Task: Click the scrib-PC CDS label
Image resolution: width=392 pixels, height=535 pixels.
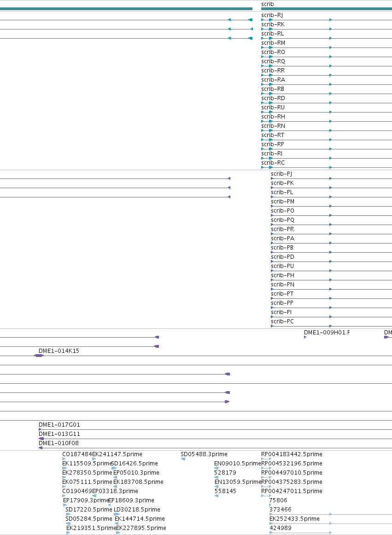Action: click(282, 321)
